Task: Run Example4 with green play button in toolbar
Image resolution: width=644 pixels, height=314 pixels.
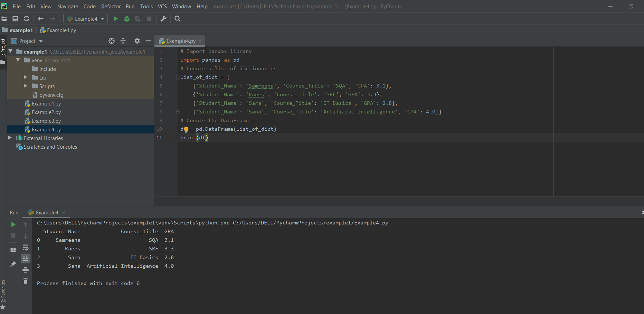Action: 116,19
